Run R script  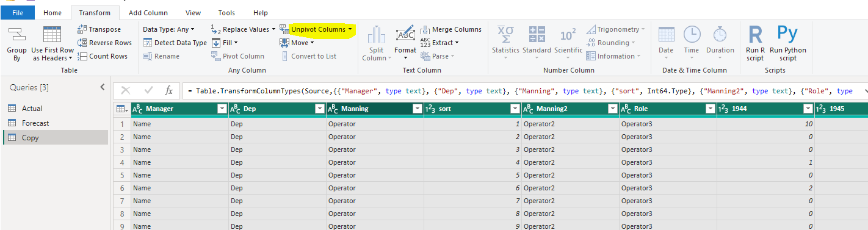tap(755, 43)
